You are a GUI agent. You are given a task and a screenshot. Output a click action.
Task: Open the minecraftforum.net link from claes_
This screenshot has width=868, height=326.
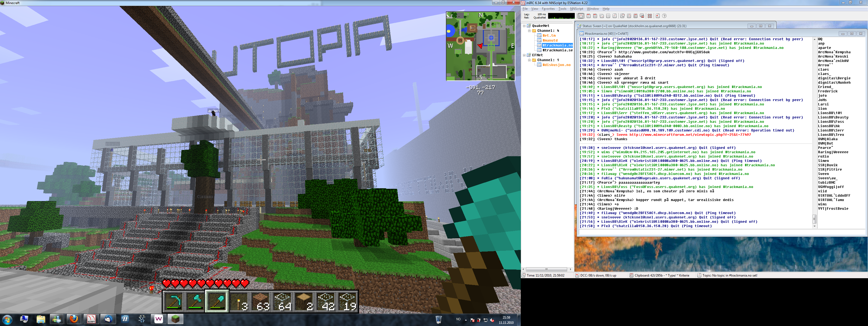pos(690,135)
